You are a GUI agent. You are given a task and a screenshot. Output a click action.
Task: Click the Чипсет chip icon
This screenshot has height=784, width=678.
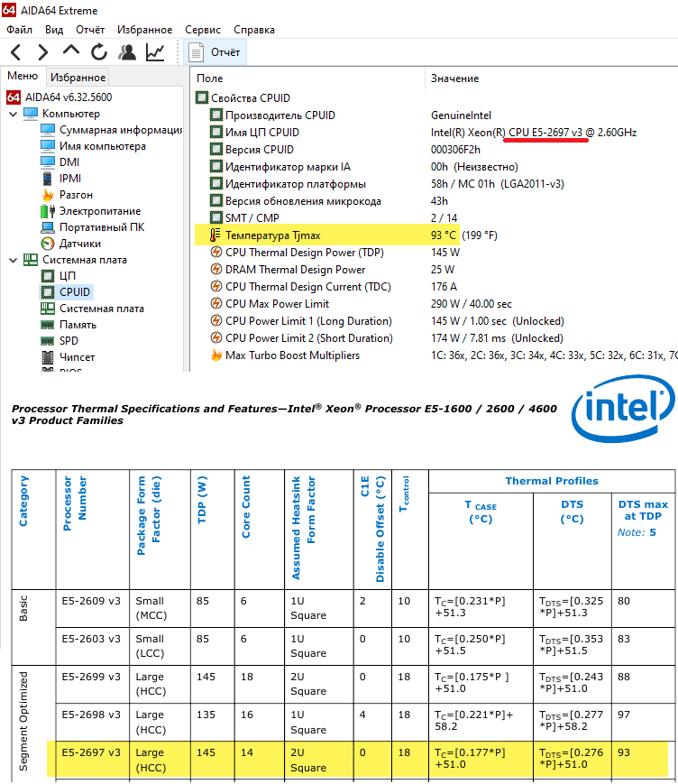tap(48, 357)
